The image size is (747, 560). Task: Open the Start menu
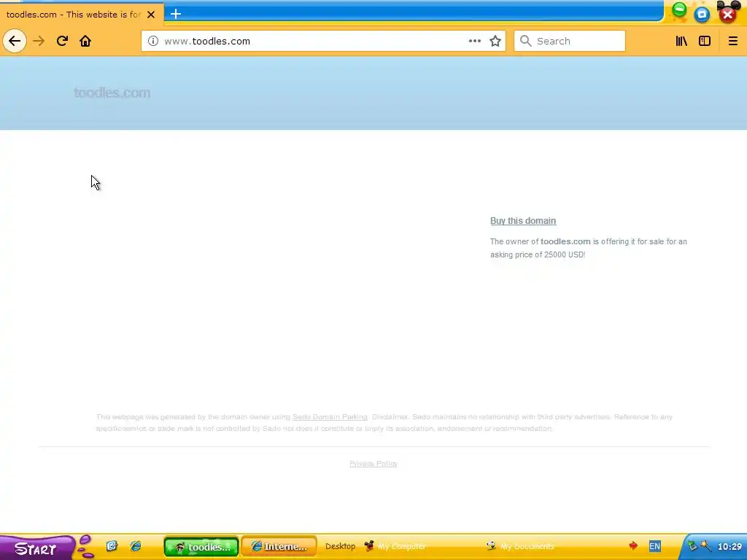point(36,548)
